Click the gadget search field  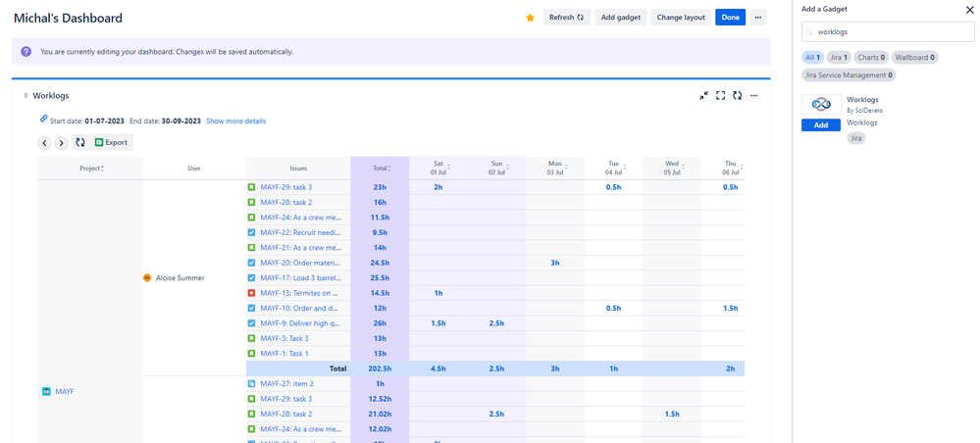pyautogui.click(x=889, y=32)
